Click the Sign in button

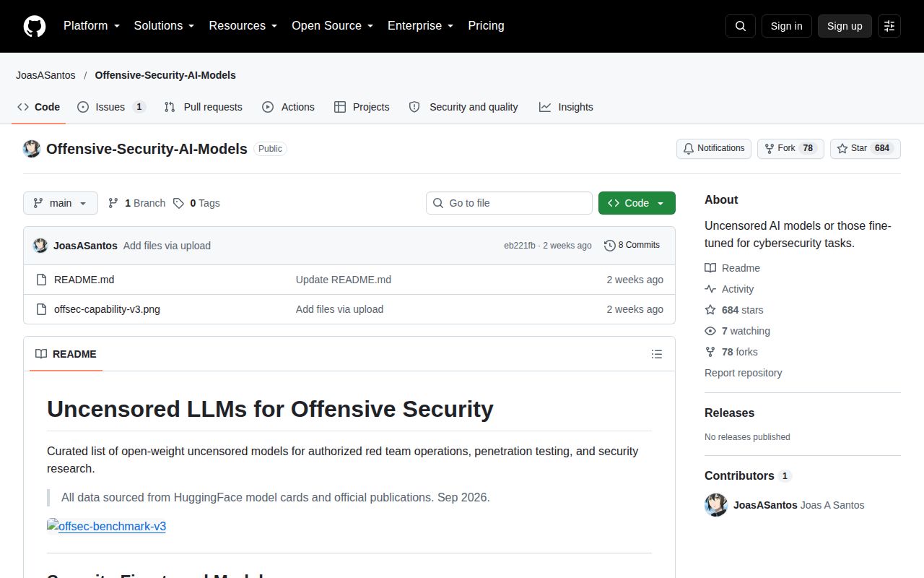click(787, 26)
